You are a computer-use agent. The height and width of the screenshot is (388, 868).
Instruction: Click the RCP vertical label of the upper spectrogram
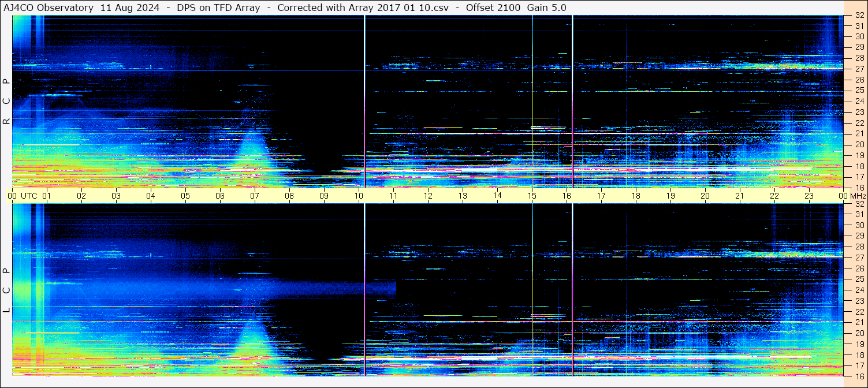(6, 101)
